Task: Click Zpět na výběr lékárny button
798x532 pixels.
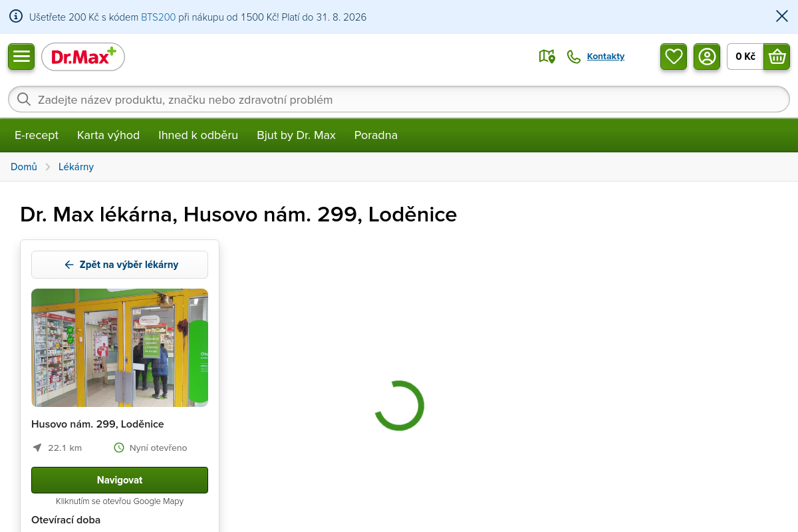Action: (120, 265)
